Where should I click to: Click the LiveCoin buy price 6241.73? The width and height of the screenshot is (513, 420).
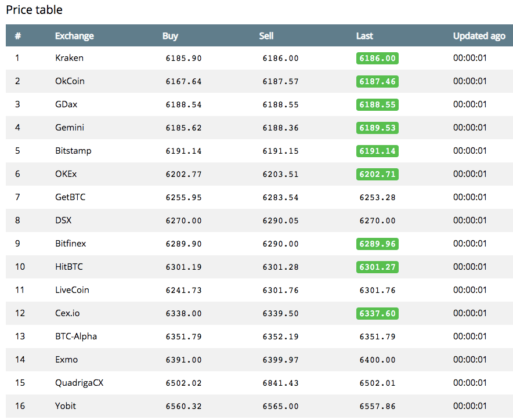[183, 291]
